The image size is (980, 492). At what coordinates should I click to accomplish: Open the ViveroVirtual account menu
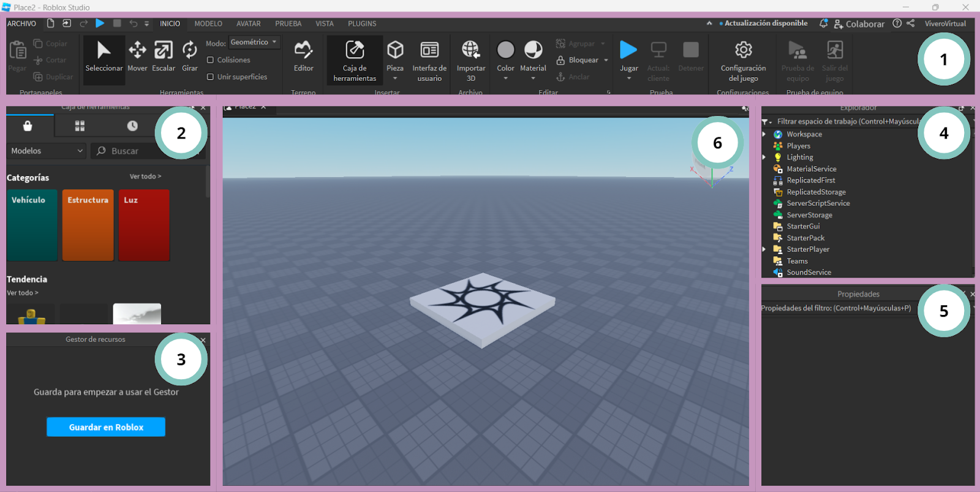click(945, 23)
